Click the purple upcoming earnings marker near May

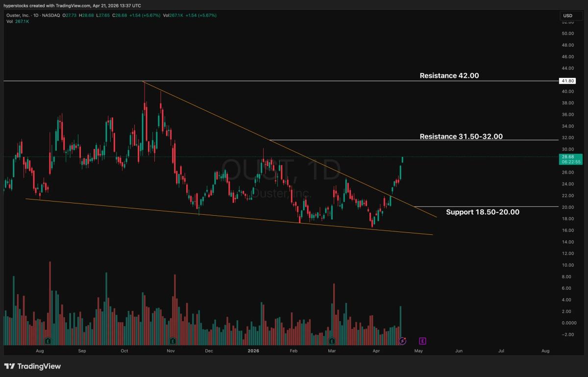[x=422, y=341]
